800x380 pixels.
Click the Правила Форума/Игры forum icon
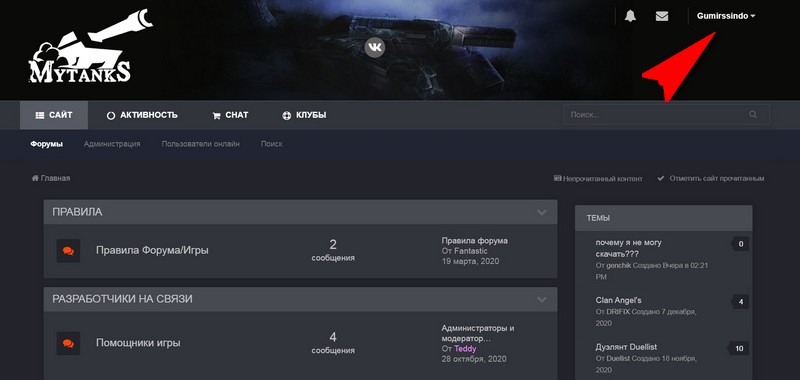pos(68,251)
